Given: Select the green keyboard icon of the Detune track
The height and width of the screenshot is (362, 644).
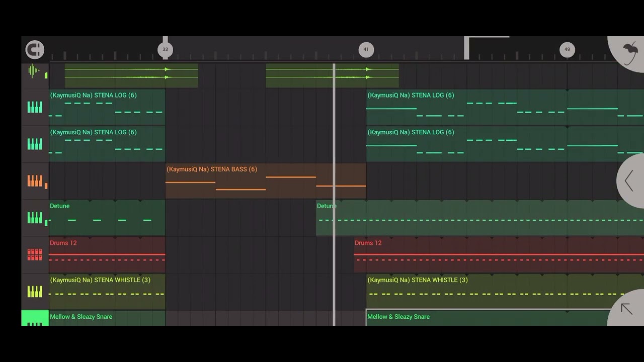Looking at the screenshot, I should coord(35,218).
